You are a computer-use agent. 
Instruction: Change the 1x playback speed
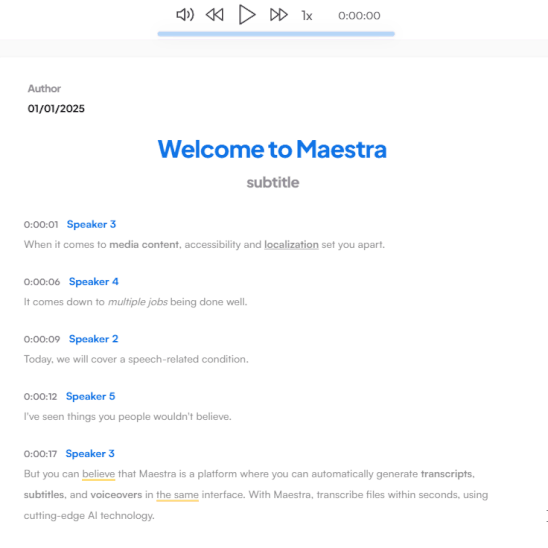[307, 16]
